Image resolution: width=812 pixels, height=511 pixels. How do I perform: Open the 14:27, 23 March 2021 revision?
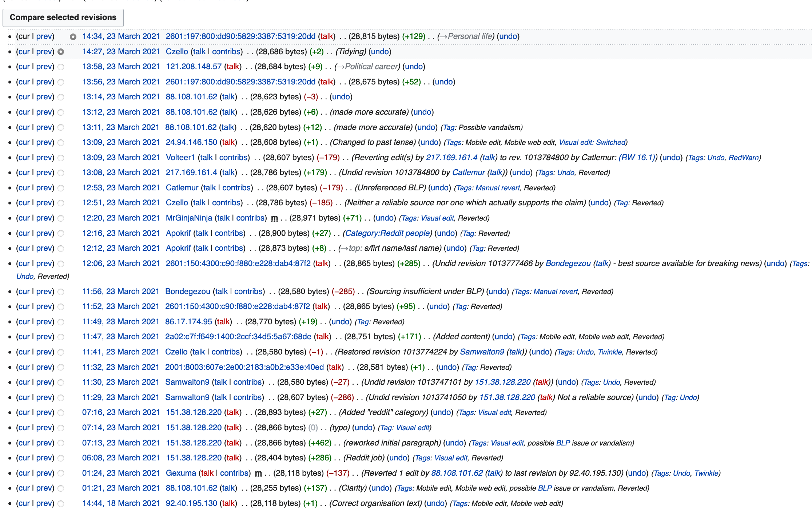[x=121, y=52]
